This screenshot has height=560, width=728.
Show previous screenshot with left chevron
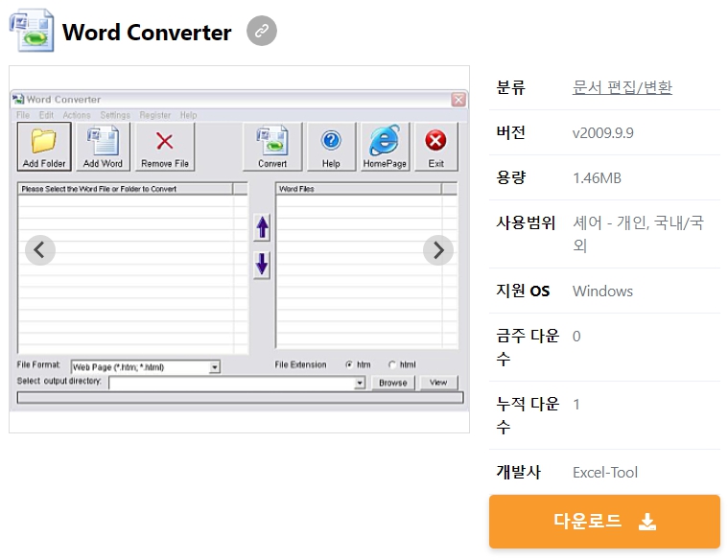[40, 250]
